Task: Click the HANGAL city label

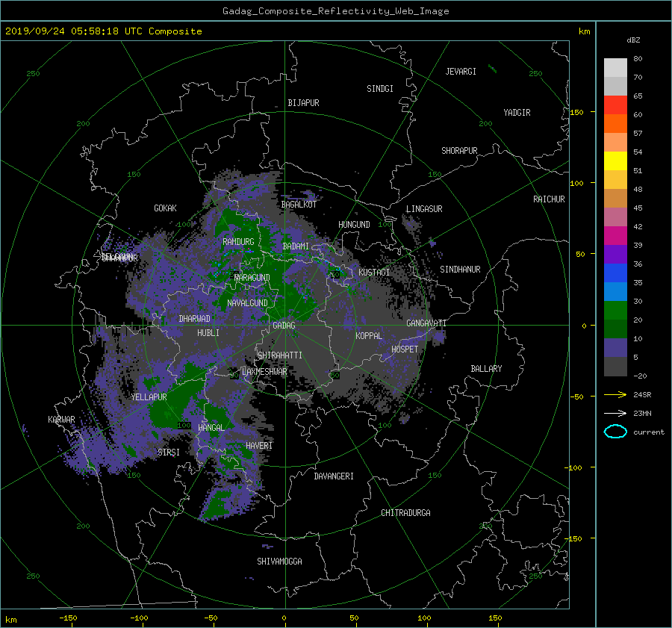Action: coord(211,428)
